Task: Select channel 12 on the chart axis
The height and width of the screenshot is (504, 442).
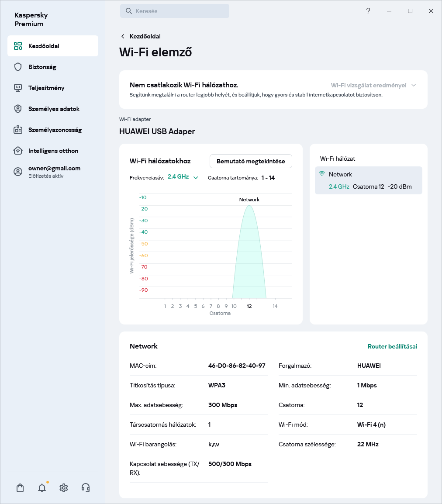Action: click(249, 306)
